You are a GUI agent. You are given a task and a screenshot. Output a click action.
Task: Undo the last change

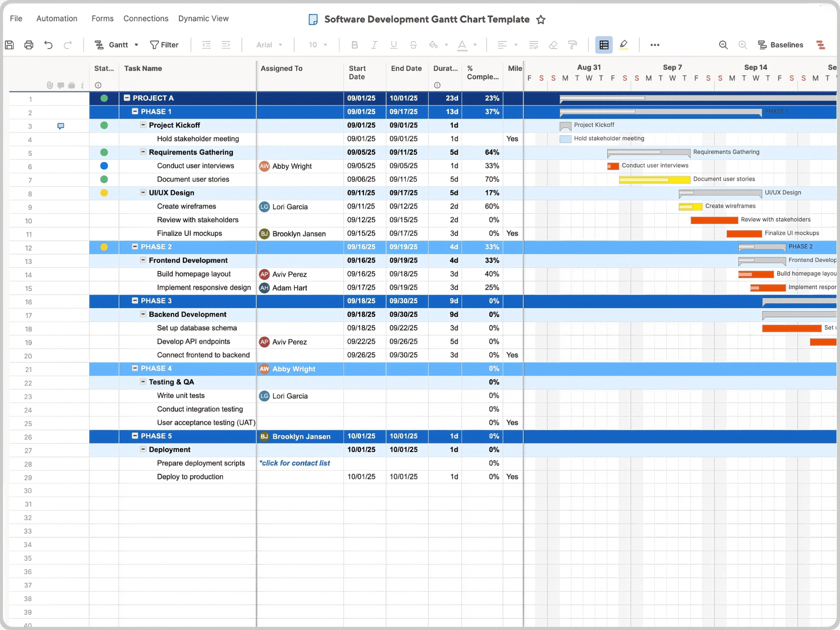coord(48,45)
